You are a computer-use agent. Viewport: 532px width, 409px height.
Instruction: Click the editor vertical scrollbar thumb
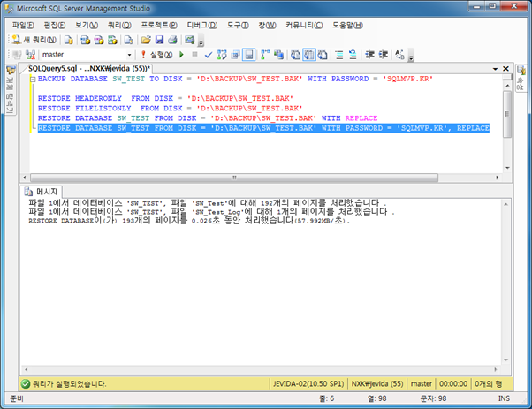click(507, 114)
